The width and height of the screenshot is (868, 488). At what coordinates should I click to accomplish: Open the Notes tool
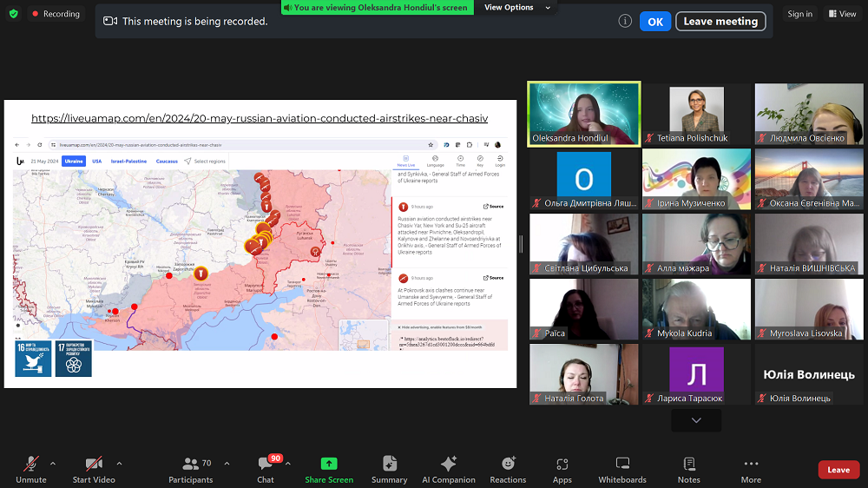(x=689, y=469)
